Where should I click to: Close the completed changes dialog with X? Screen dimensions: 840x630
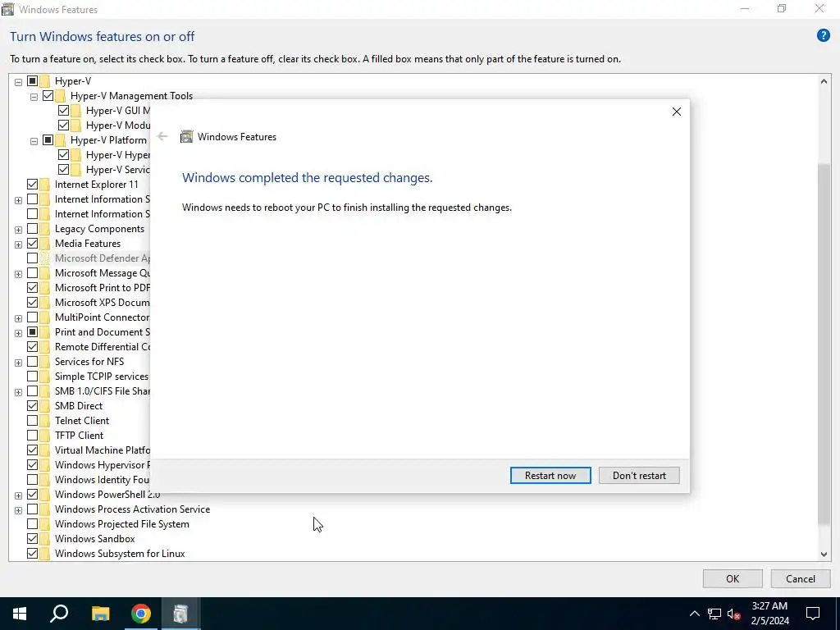tap(677, 112)
